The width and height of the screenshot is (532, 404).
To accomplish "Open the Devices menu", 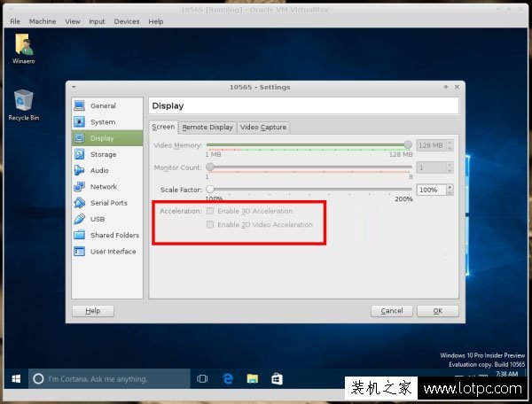I will pyautogui.click(x=127, y=21).
